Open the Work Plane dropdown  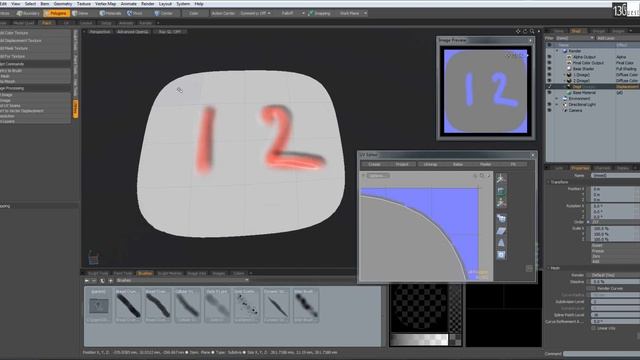tap(352, 13)
